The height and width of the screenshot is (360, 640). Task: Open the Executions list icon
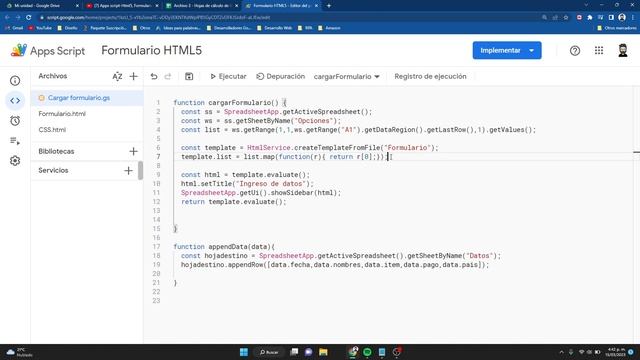coord(15,141)
